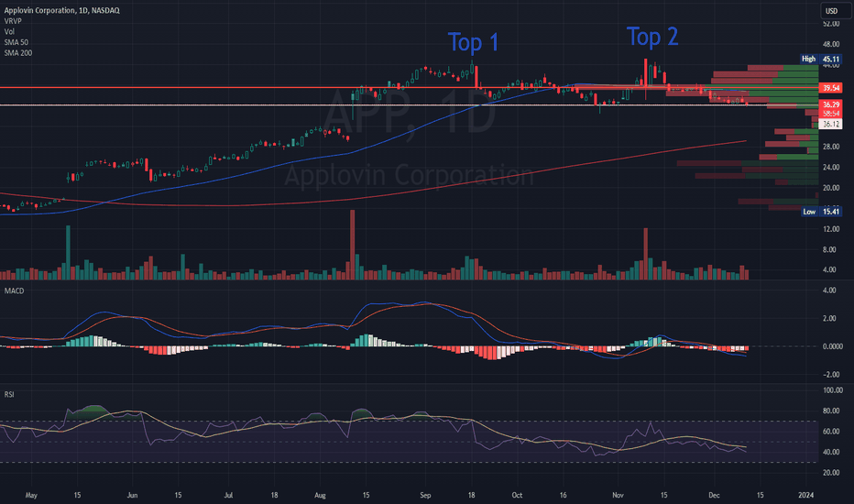Click the white 36.12 price label

pyautogui.click(x=831, y=125)
